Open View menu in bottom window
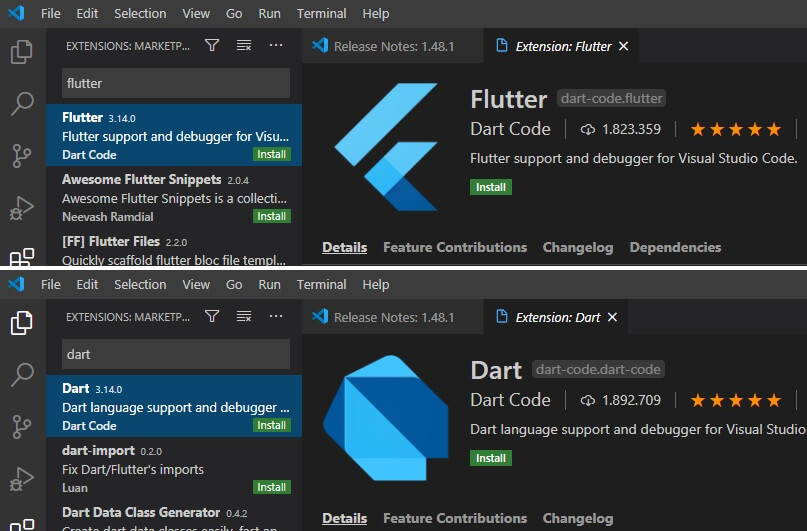 click(x=196, y=284)
